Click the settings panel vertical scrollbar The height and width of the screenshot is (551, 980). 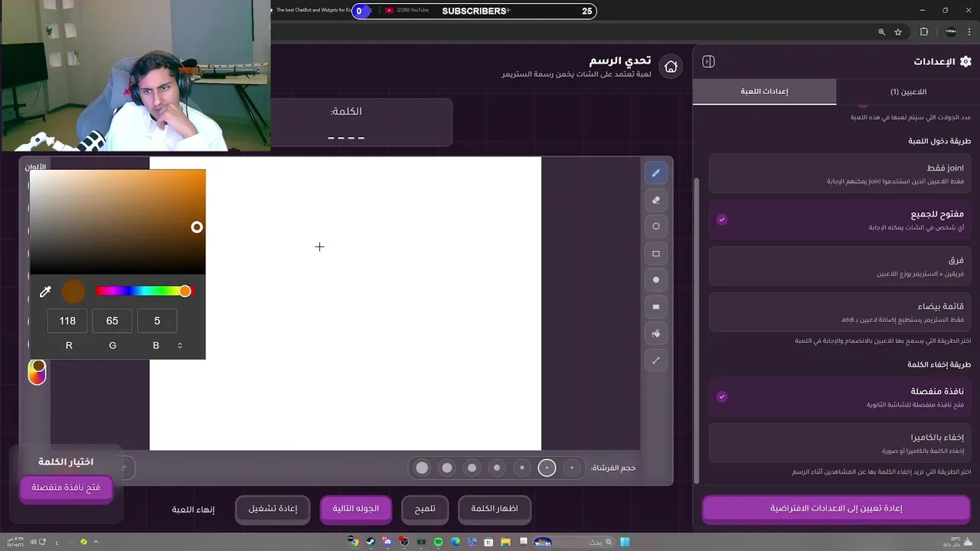click(x=696, y=331)
